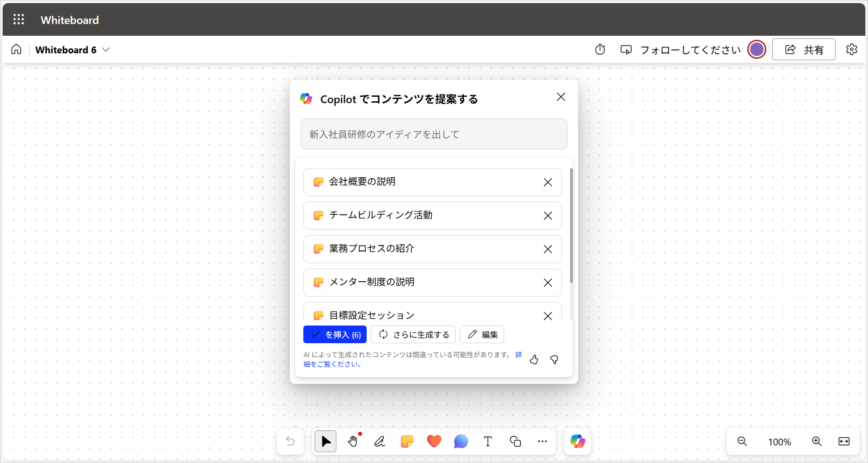Open the app launcher grid icon
The width and height of the screenshot is (868, 463).
(x=19, y=19)
